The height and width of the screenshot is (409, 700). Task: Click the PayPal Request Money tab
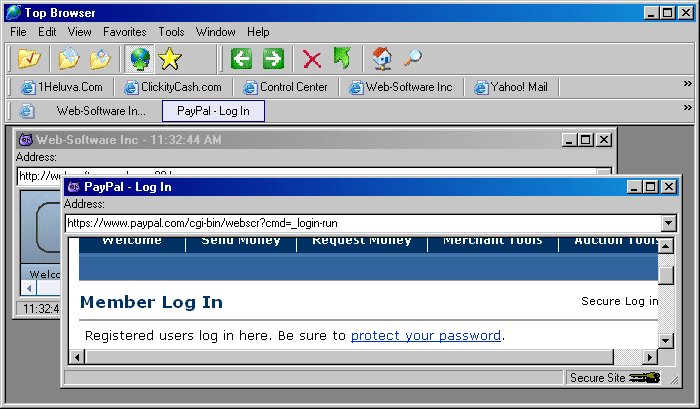click(x=362, y=242)
